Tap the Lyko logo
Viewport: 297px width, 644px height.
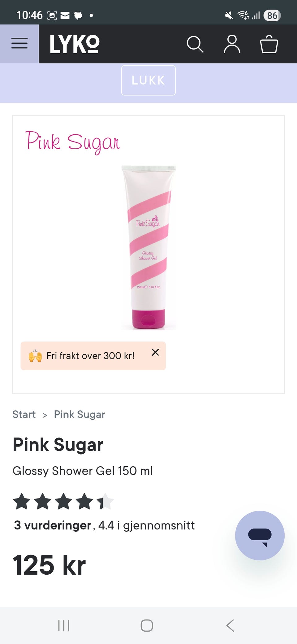click(75, 44)
